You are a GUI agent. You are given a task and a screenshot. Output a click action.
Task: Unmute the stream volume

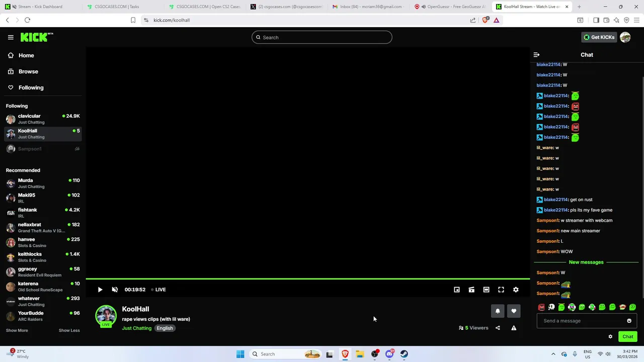pos(115,290)
